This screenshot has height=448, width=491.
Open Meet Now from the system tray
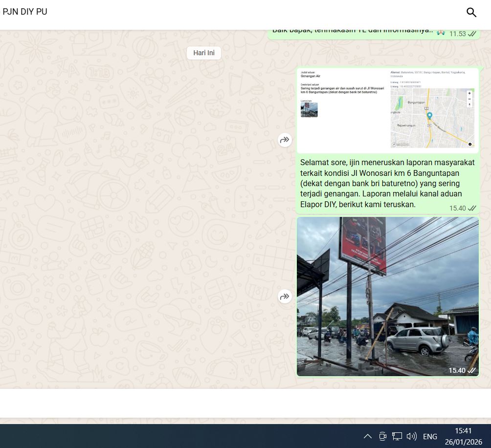pyautogui.click(x=382, y=436)
